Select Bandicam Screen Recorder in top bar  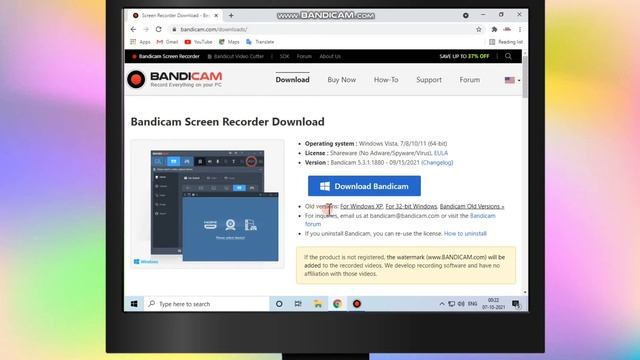pyautogui.click(x=166, y=56)
